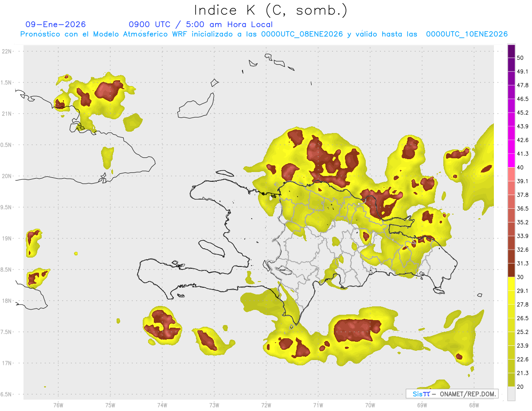Click the truncated latitude label '8.5N'
The image size is (532, 411).
(x=6, y=270)
